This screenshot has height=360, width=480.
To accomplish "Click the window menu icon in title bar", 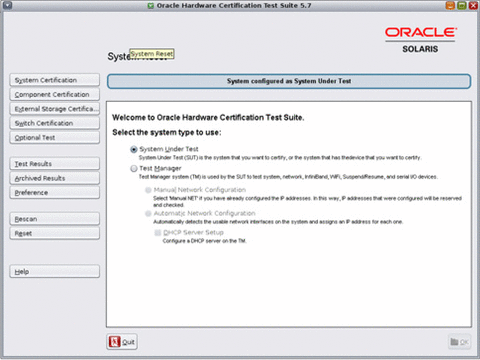I will pos(7,5).
